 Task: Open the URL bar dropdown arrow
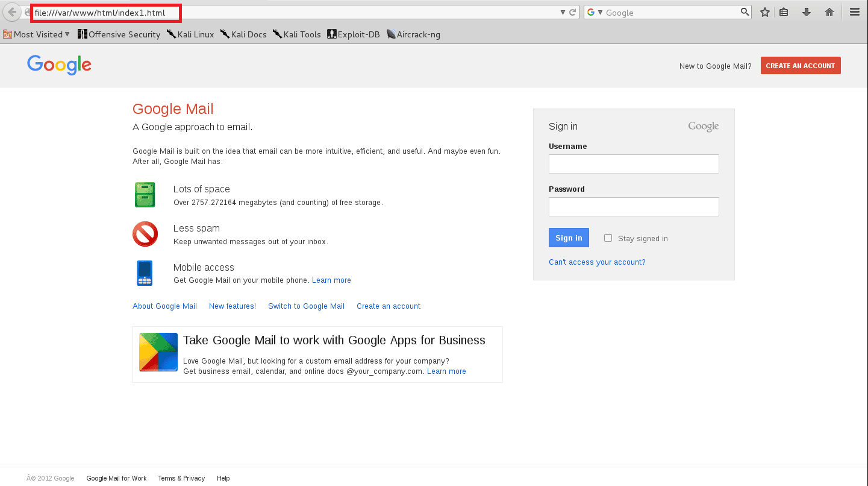point(562,11)
